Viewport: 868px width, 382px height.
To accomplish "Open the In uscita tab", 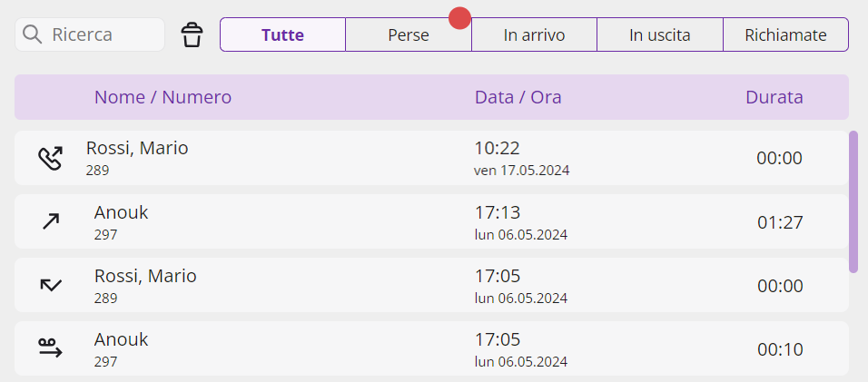I will tap(660, 34).
